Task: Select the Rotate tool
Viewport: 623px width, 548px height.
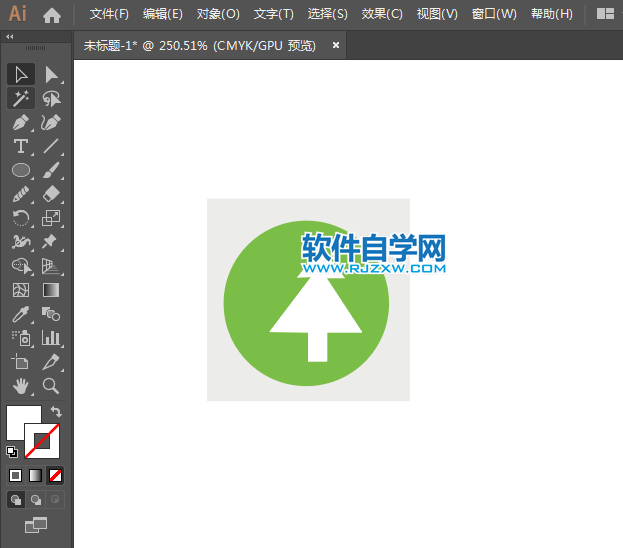Action: click(21, 218)
